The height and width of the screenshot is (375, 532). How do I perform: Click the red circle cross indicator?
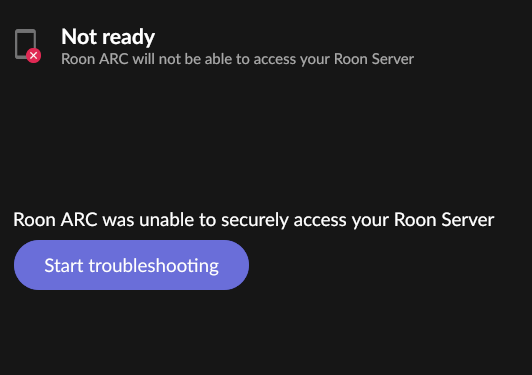pyautogui.click(x=34, y=56)
